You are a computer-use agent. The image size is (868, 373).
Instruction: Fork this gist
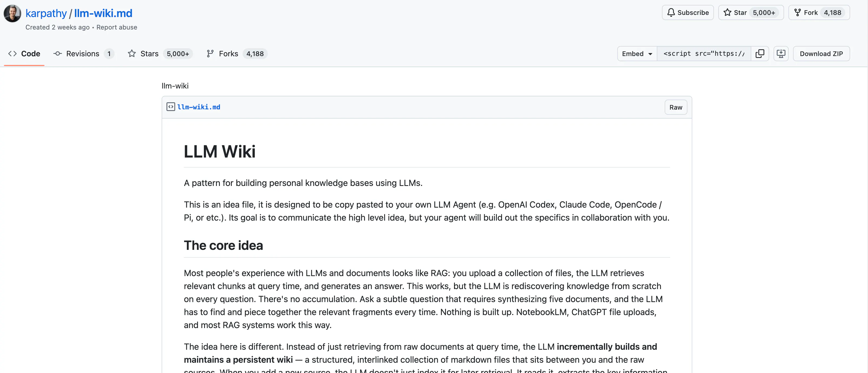click(806, 12)
